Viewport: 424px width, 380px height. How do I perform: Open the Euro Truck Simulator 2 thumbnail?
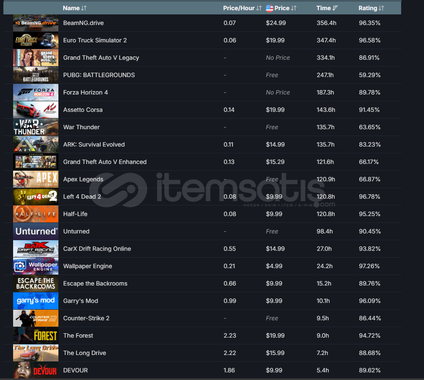click(36, 40)
